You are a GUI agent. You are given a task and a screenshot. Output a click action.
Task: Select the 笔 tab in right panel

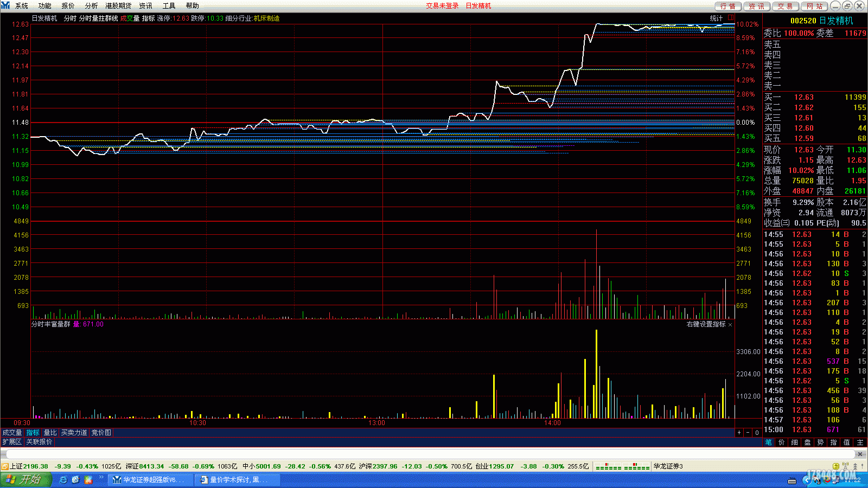pyautogui.click(x=769, y=442)
